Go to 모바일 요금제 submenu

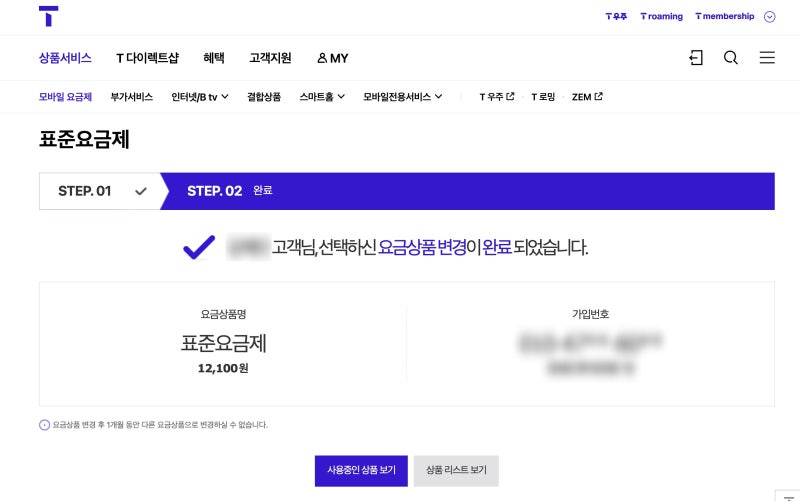pos(65,97)
